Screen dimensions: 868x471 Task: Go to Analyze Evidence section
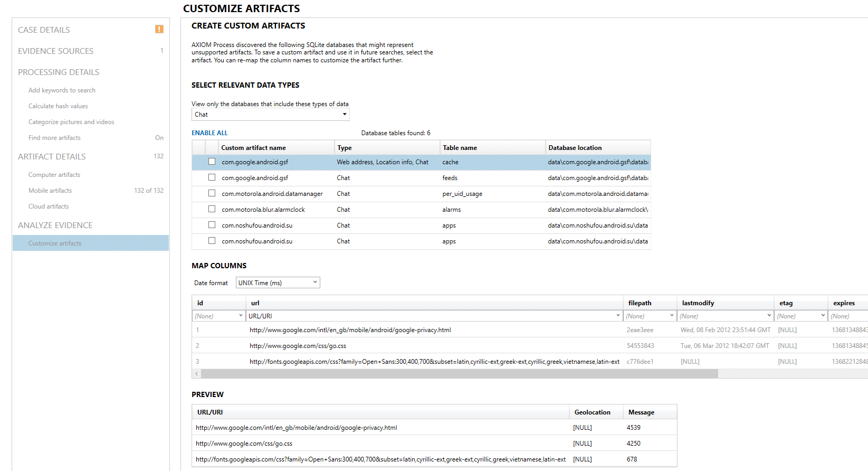(55, 225)
